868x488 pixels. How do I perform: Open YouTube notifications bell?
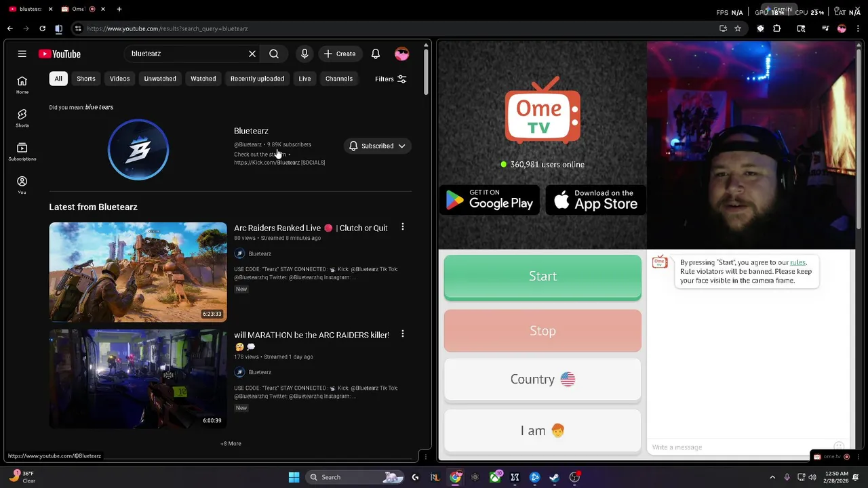[x=376, y=54]
